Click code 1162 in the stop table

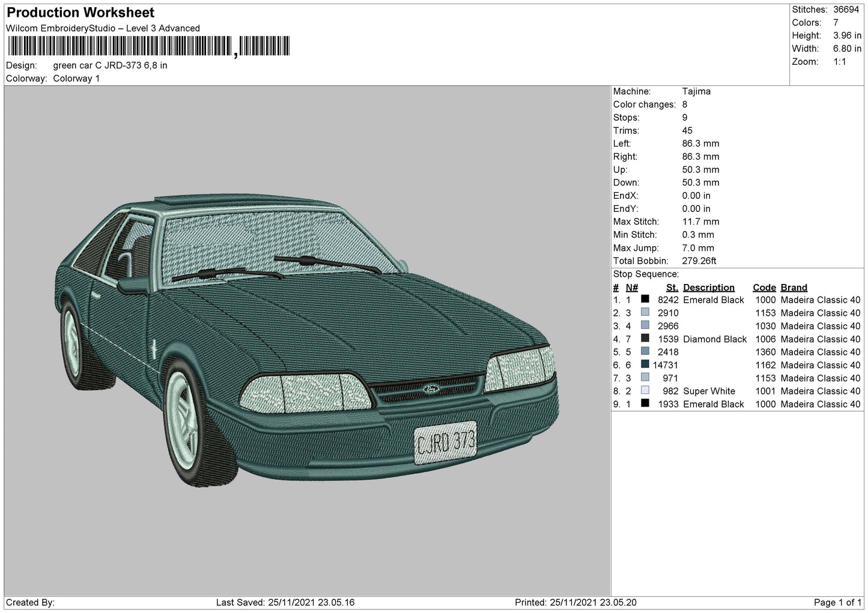[x=765, y=365]
